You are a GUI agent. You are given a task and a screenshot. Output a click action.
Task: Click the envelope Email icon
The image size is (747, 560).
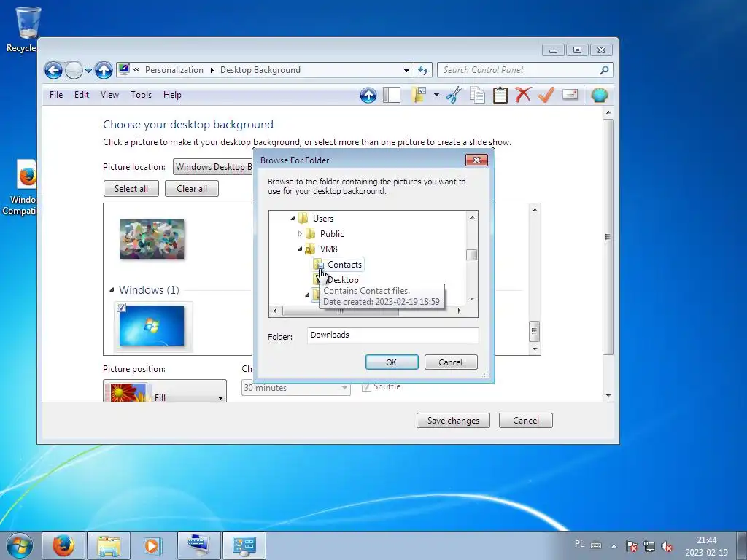[570, 94]
